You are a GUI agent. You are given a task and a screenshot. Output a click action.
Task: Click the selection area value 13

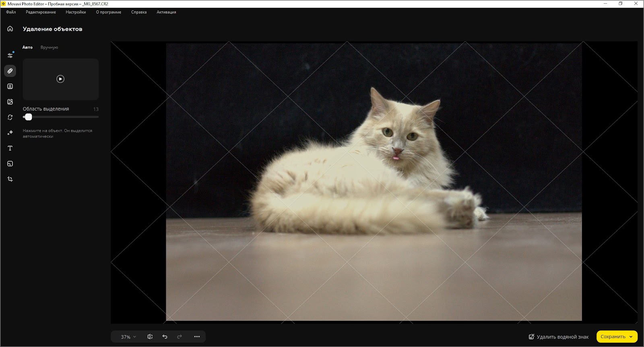click(x=96, y=109)
